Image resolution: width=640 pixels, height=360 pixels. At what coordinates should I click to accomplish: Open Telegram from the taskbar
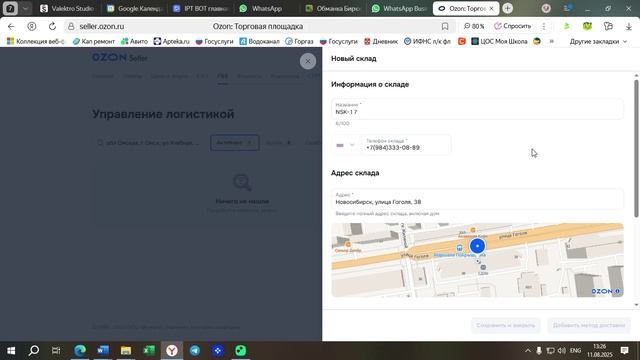[x=195, y=350]
